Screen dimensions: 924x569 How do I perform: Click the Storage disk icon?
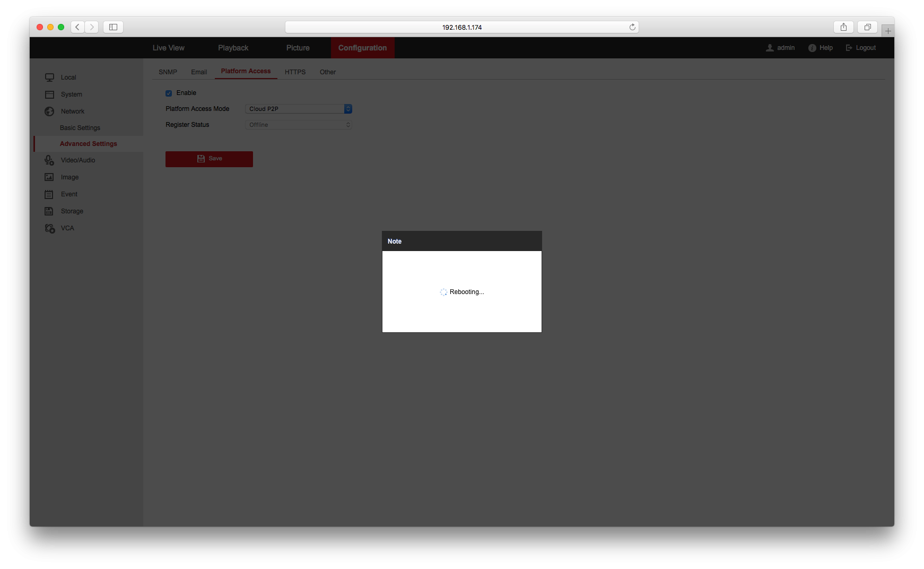click(49, 211)
